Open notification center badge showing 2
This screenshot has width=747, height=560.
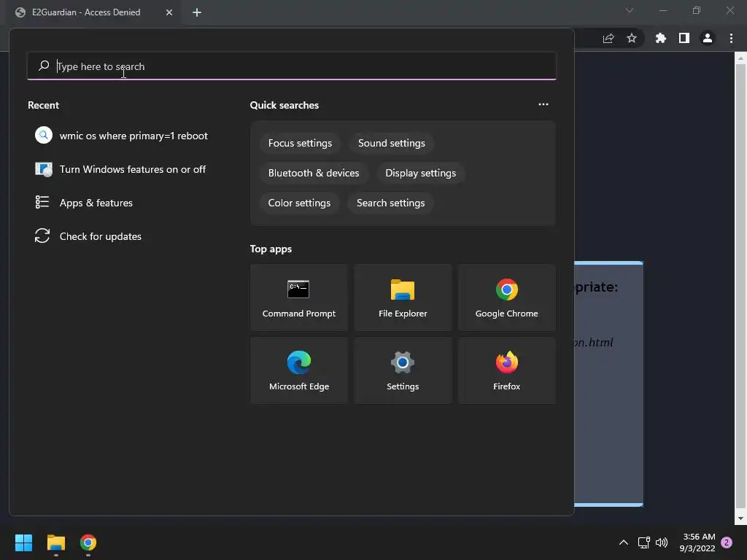pyautogui.click(x=727, y=542)
